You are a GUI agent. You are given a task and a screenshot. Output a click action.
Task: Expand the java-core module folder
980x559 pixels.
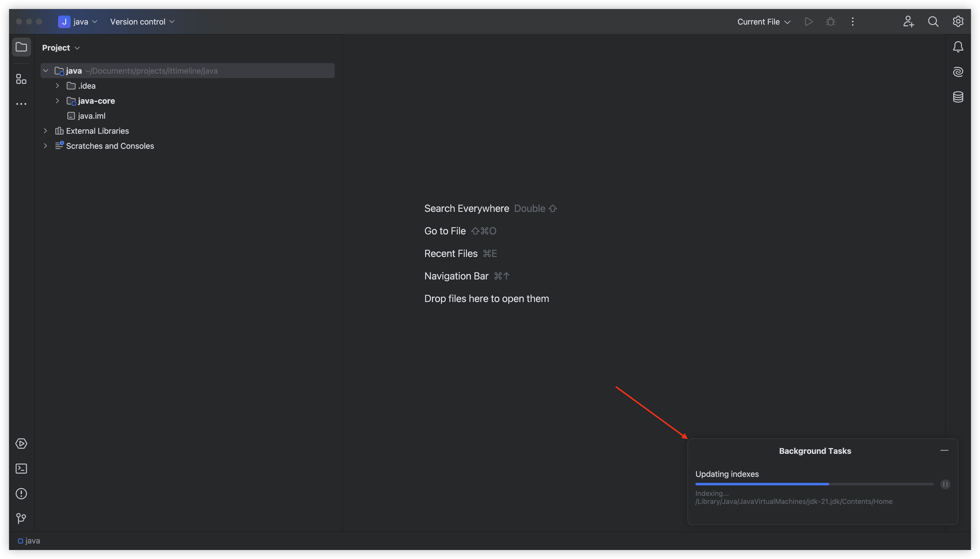pos(58,101)
